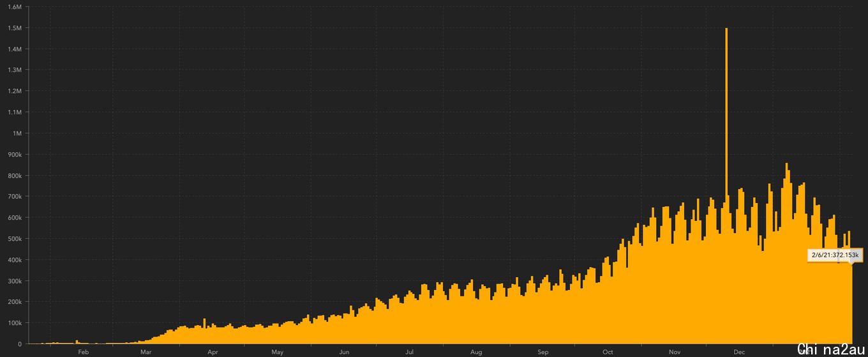Click the 2/6/21:372.153k tooltip label
Viewport: 868px width, 357px height.
[x=835, y=255]
